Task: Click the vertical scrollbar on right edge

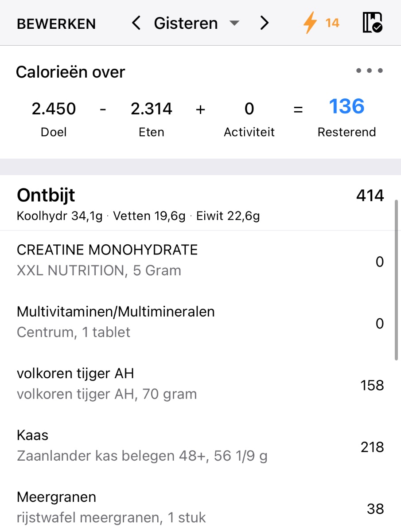Action: pos(397,279)
